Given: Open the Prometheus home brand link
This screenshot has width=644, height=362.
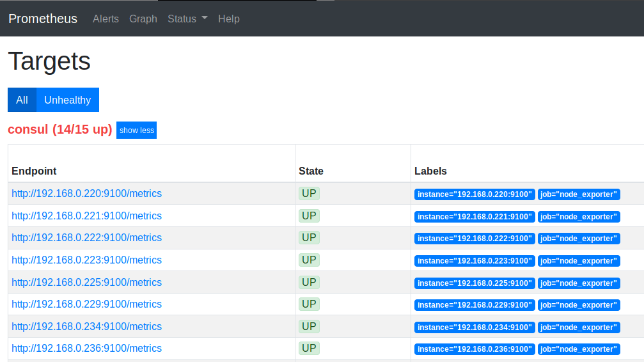Looking at the screenshot, I should coord(43,19).
